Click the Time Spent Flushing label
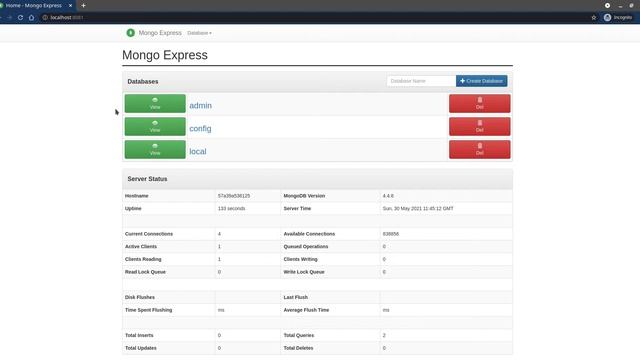 point(148,310)
